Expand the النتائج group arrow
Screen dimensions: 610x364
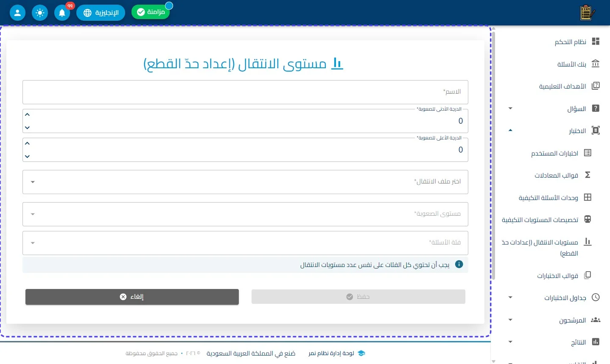(x=510, y=342)
